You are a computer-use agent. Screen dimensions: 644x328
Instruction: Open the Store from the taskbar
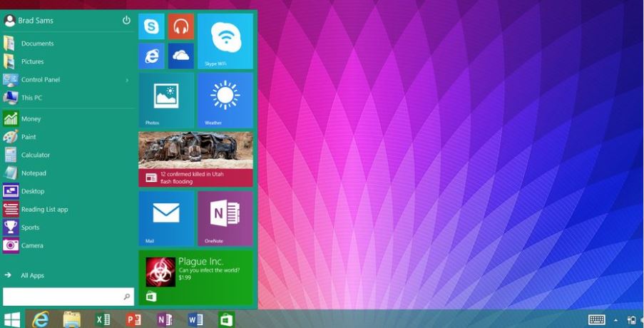click(226, 319)
